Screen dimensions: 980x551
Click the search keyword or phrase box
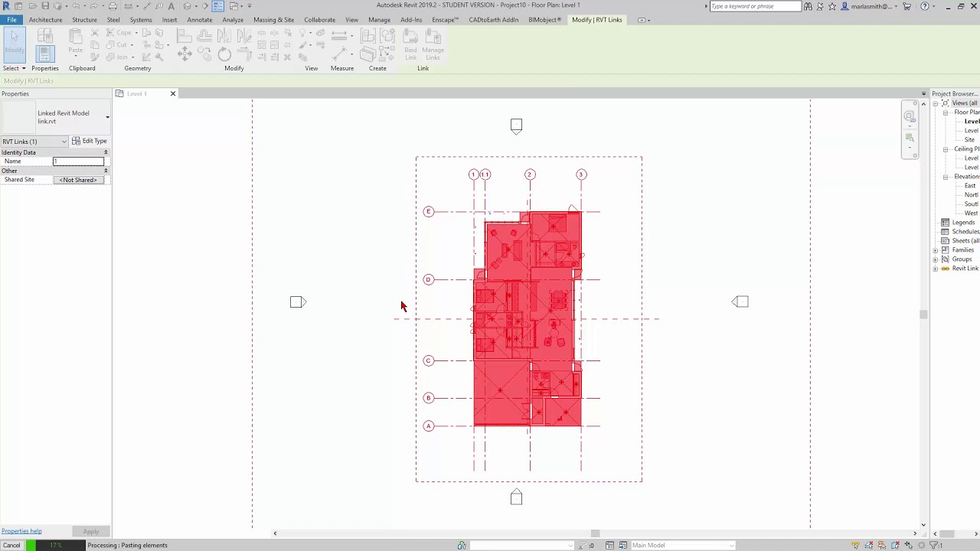[x=755, y=6]
